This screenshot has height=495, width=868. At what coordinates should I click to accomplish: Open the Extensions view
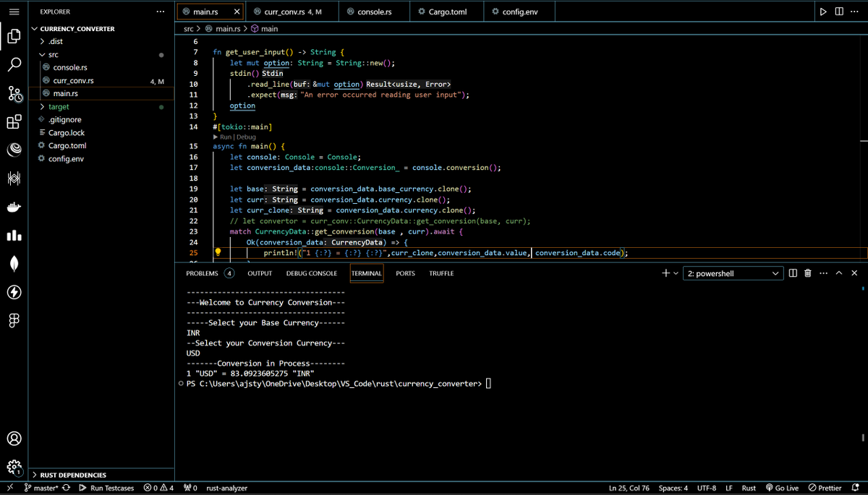coord(14,122)
